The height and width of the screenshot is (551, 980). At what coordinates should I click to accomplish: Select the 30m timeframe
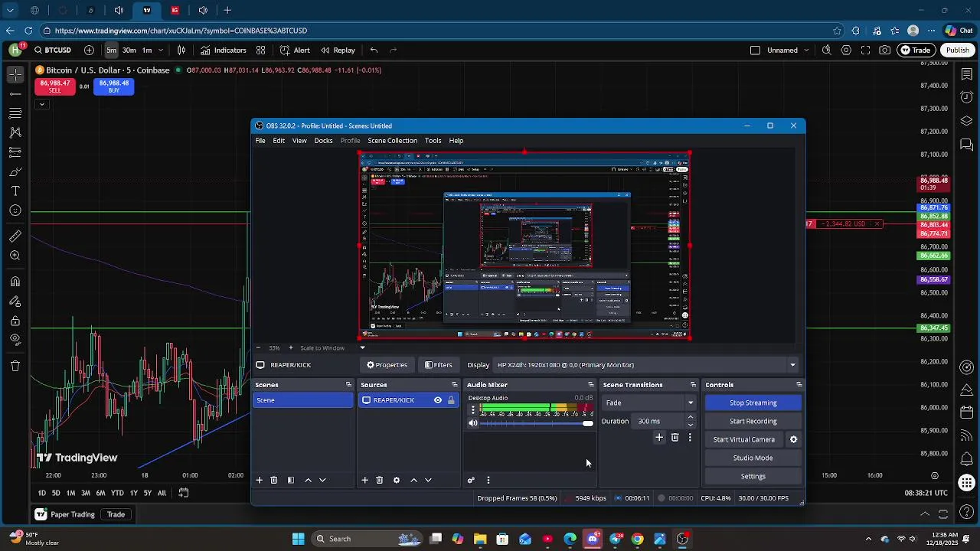pyautogui.click(x=129, y=51)
